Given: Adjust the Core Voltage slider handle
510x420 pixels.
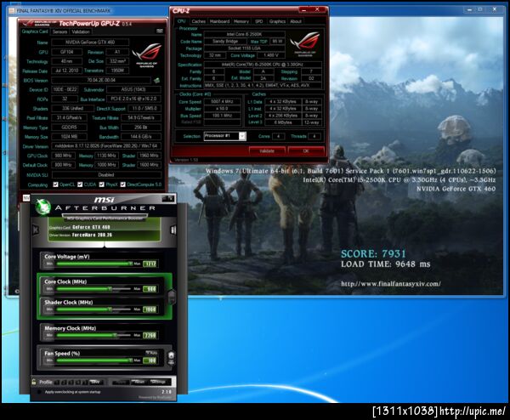Looking at the screenshot, I should [x=130, y=264].
